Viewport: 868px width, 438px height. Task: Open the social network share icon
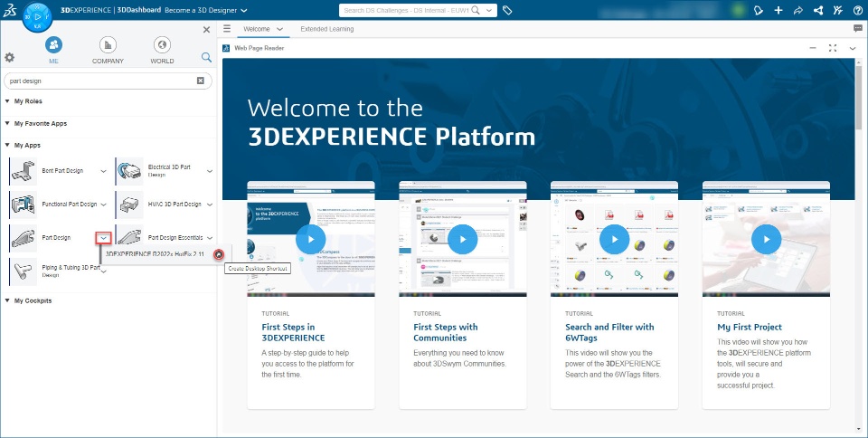[818, 10]
